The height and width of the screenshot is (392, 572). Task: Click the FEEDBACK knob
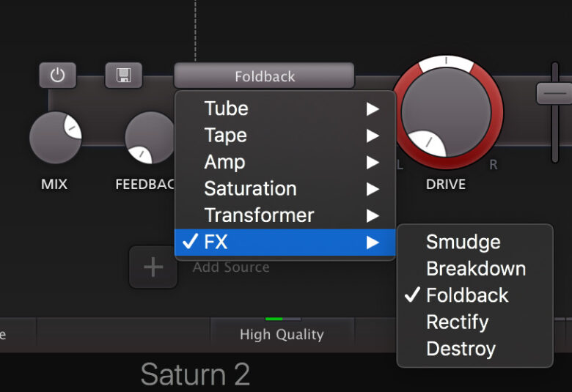click(150, 138)
